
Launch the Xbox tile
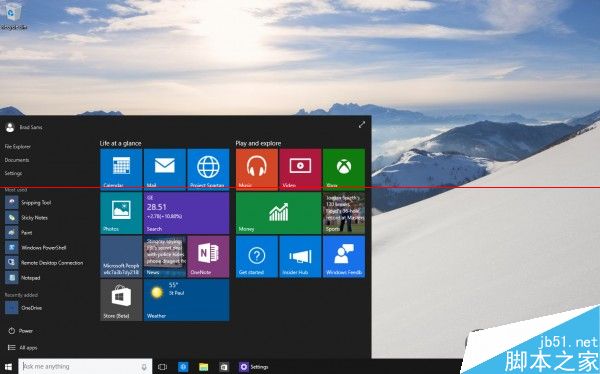point(344,169)
